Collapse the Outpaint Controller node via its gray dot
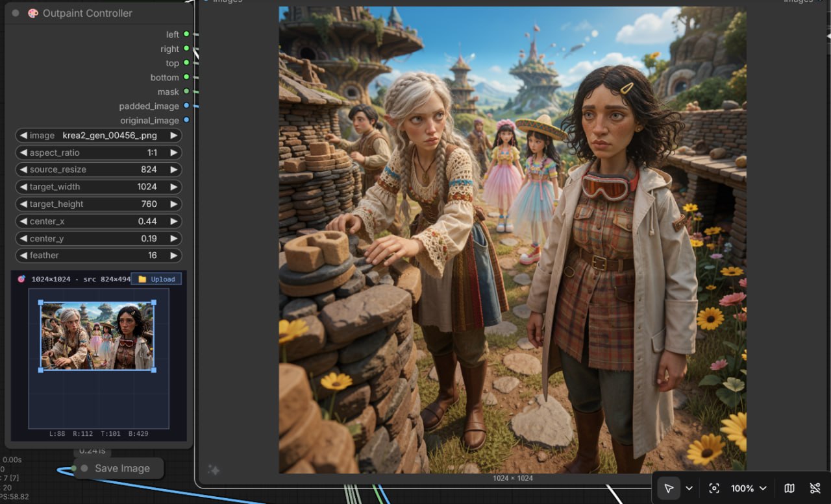Viewport: 831px width, 504px height. pos(16,13)
